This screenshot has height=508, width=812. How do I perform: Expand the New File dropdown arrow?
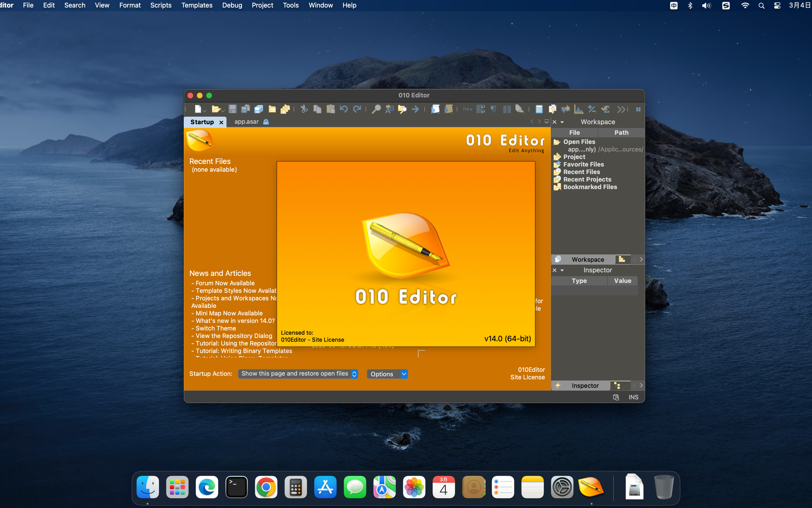(204, 111)
